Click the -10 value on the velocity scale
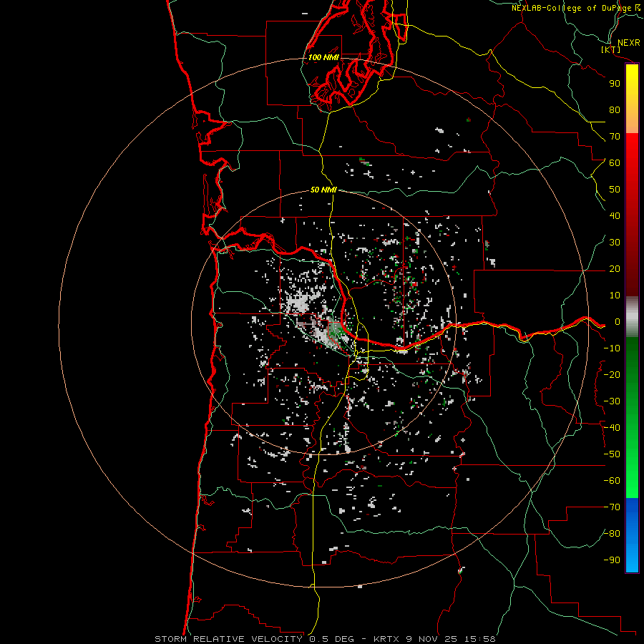Image resolution: width=644 pixels, height=644 pixels. click(612, 348)
